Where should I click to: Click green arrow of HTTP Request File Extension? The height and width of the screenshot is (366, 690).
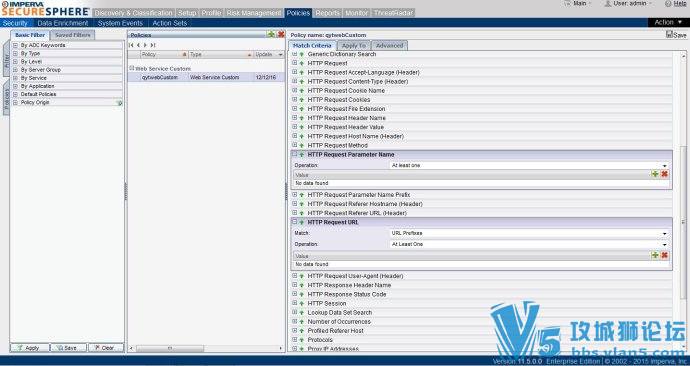[x=302, y=109]
